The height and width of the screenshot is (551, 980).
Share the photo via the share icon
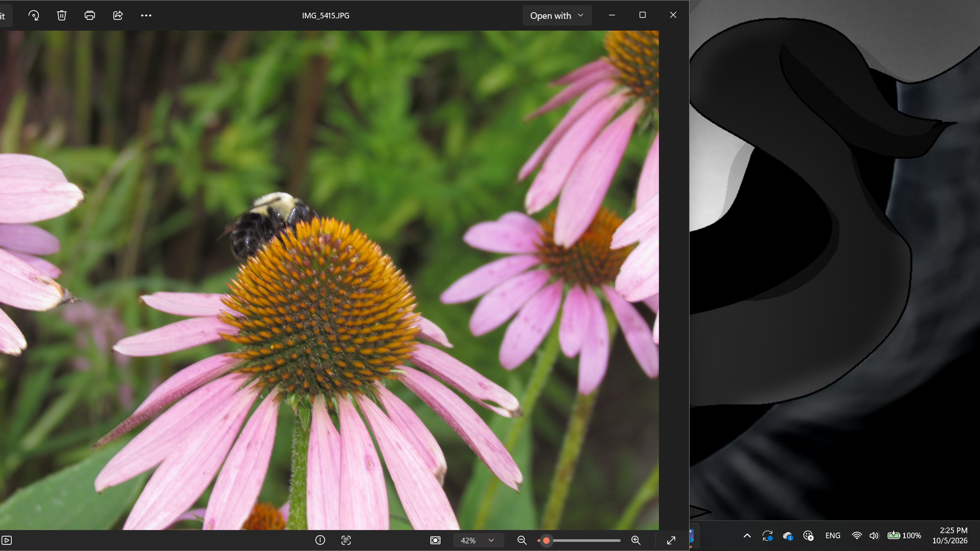click(118, 15)
